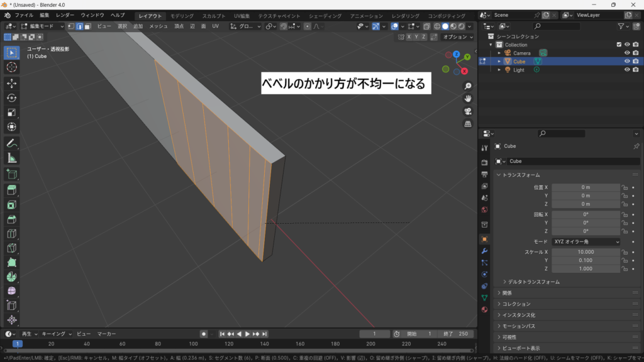Image resolution: width=644 pixels, height=362 pixels.
Task: Click the zoom magnifier viewport gizmo
Action: (x=468, y=86)
